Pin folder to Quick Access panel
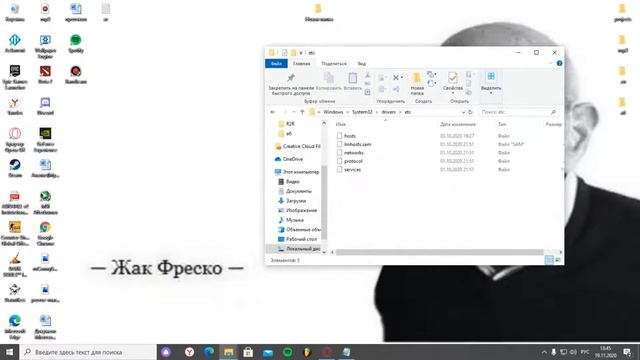The image size is (640, 360). [291, 84]
